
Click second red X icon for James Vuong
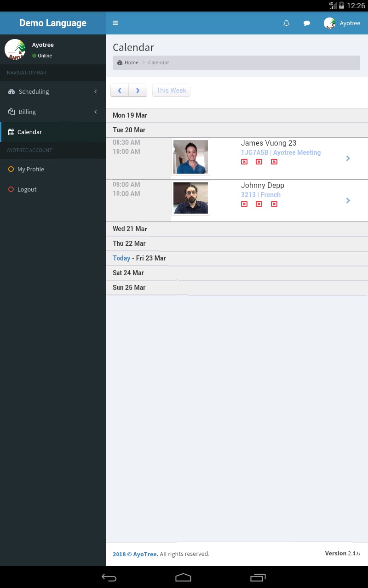[259, 162]
